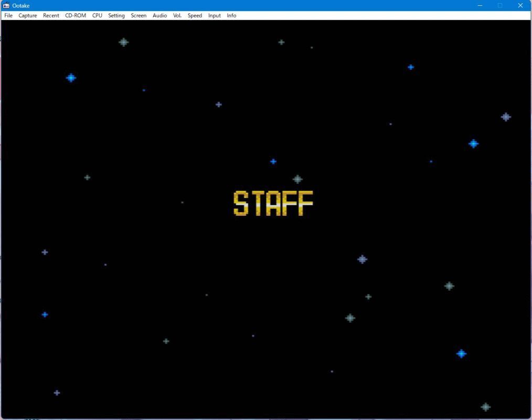Open the Capture menu

pos(27,16)
